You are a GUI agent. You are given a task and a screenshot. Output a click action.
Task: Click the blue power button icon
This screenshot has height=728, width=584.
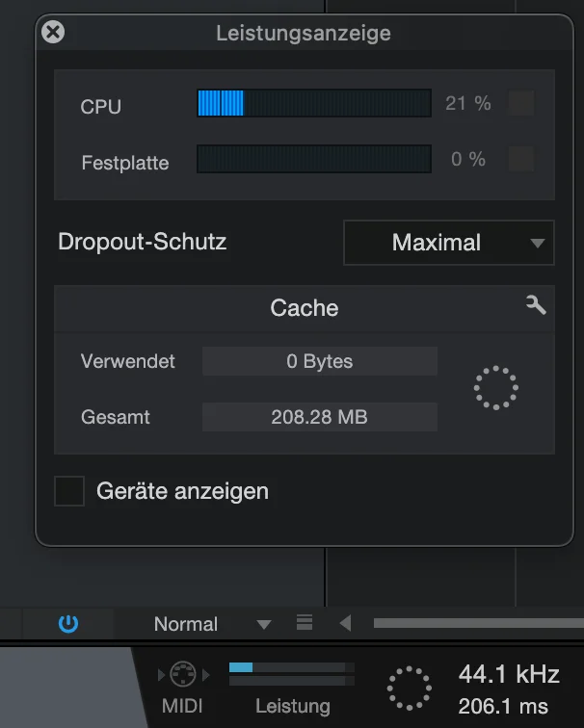point(68,624)
